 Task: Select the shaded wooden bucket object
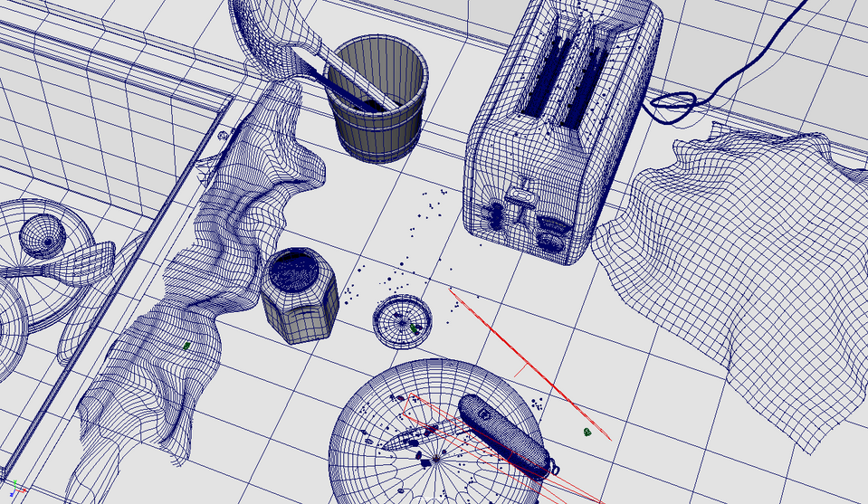377,100
